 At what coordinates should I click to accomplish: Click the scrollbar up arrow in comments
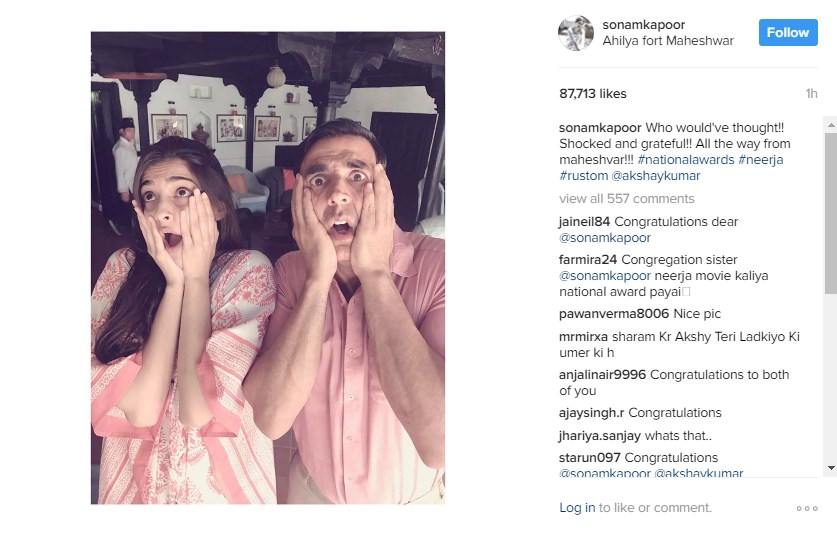(x=831, y=125)
